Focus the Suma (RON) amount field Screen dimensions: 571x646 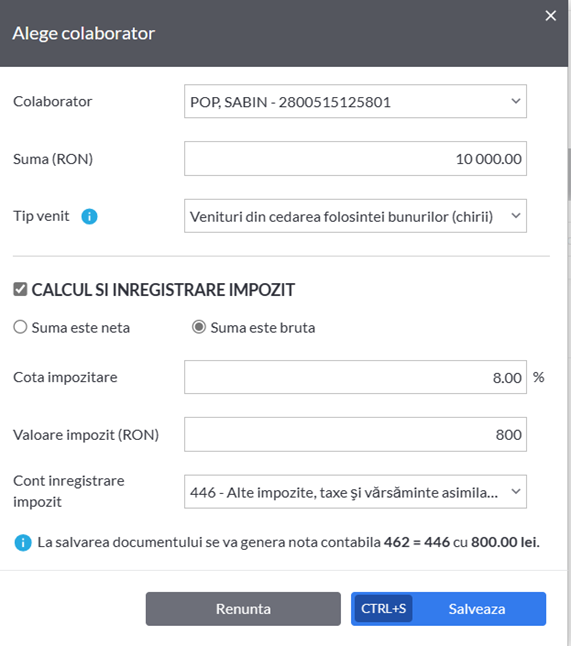coord(355,159)
